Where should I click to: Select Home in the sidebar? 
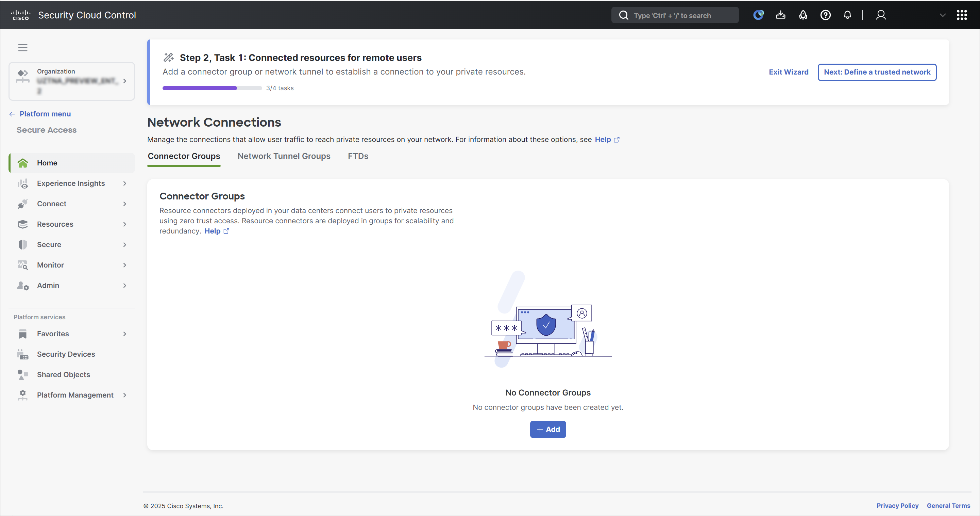tap(71, 163)
